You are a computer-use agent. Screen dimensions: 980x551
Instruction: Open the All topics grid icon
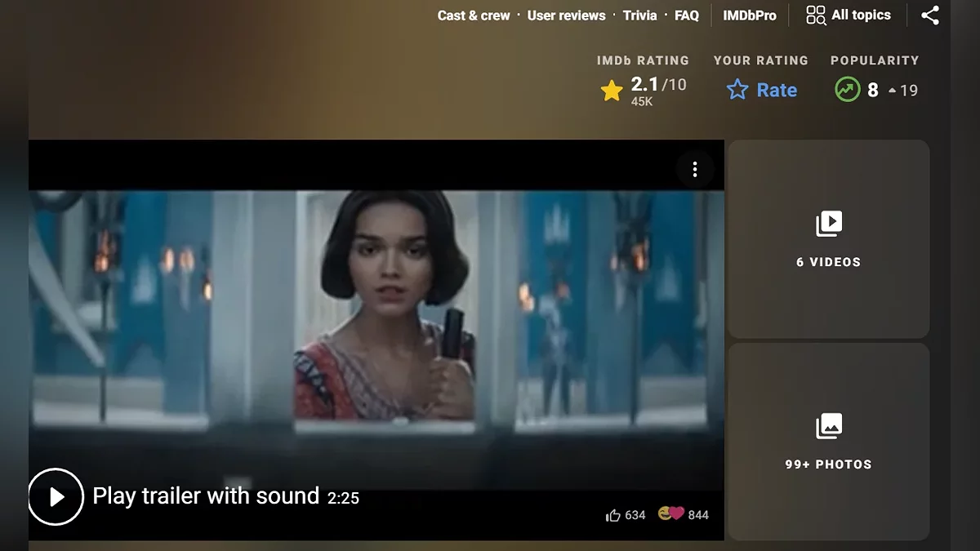[815, 16]
